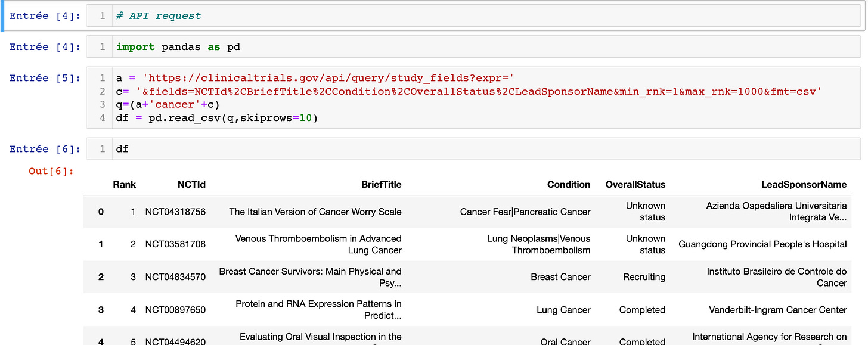Click 'Breast Cancer Survivors: Main Physical and Psy...'
The height and width of the screenshot is (345, 868).
(x=311, y=277)
